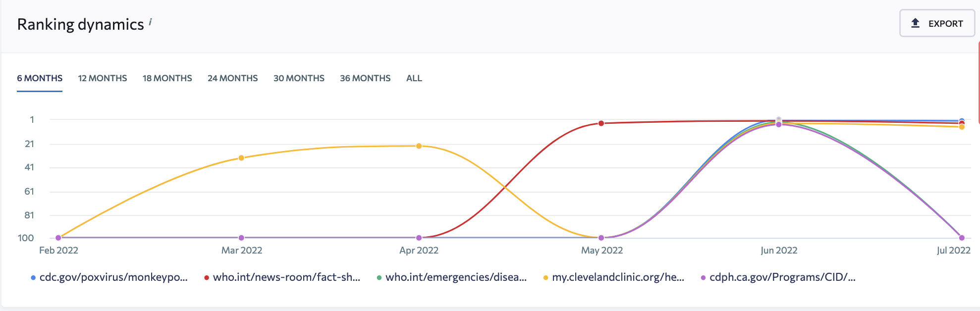Switch to the 18 MONTHS range
980x311 pixels.
(167, 78)
